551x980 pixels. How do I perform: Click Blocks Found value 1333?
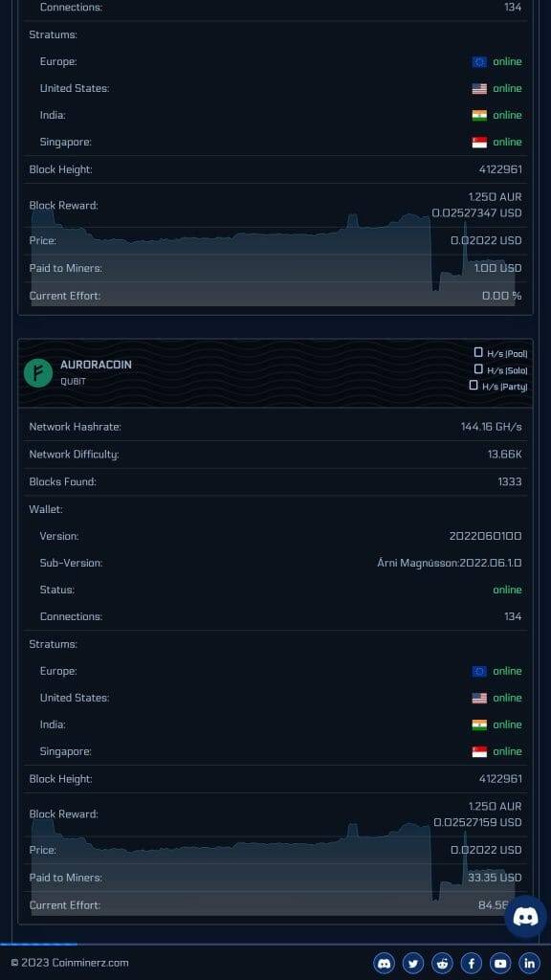(510, 482)
